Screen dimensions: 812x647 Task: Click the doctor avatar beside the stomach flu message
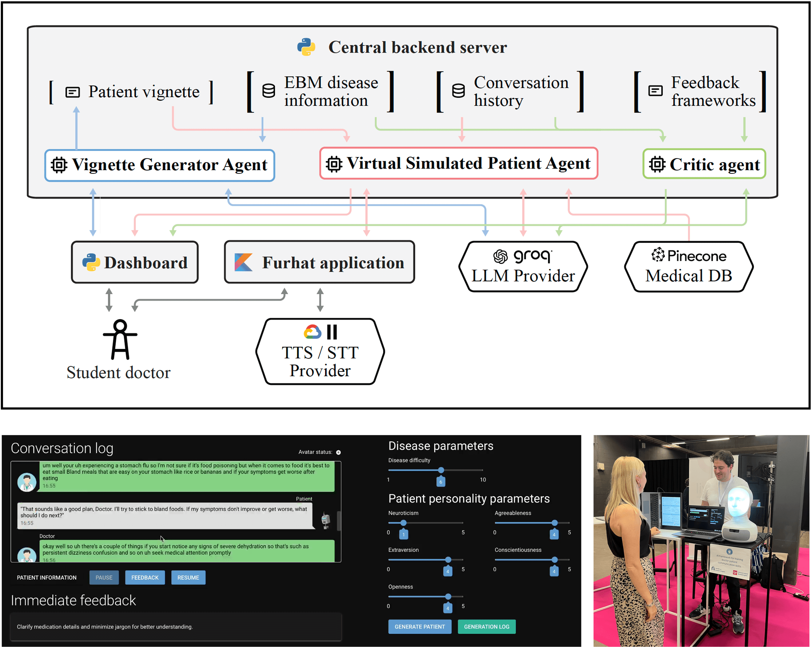[x=27, y=482]
